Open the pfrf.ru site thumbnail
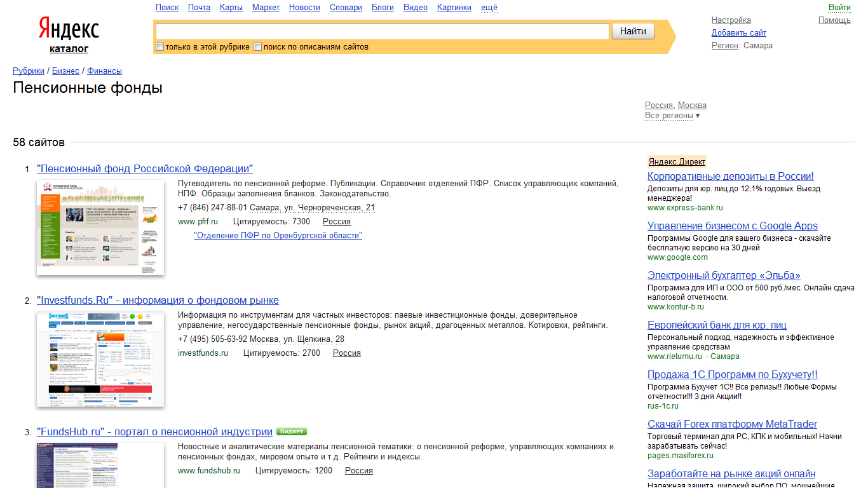 click(100, 227)
